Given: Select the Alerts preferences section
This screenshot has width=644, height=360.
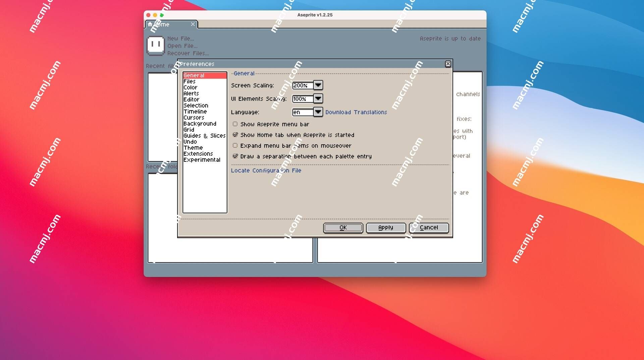Looking at the screenshot, I should [x=205, y=93].
